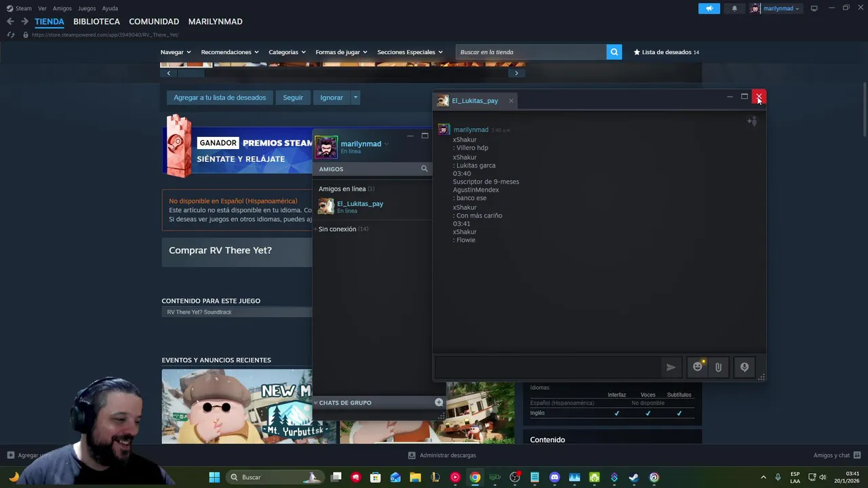Start voice chat with the microphone icon
This screenshot has height=488, width=868.
point(744,367)
